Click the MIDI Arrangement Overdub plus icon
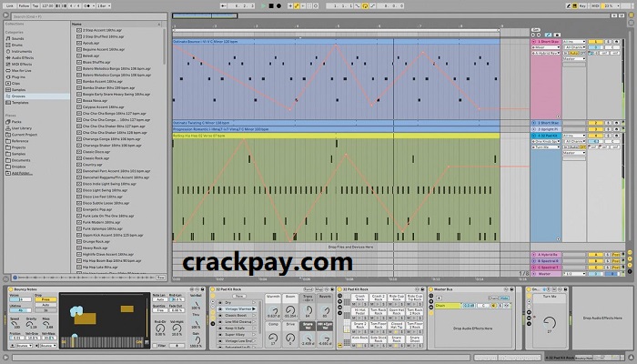637x364 pixels. (x=290, y=5)
